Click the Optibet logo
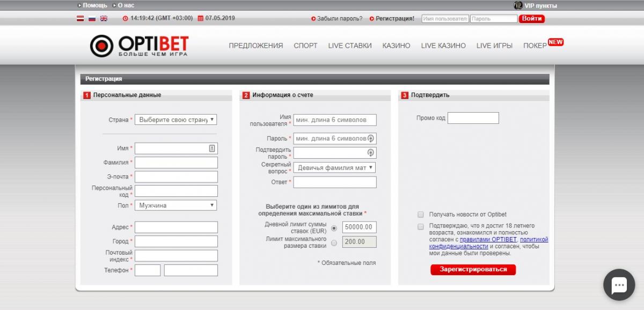Viewport: 644px width, 310px height. tap(139, 46)
